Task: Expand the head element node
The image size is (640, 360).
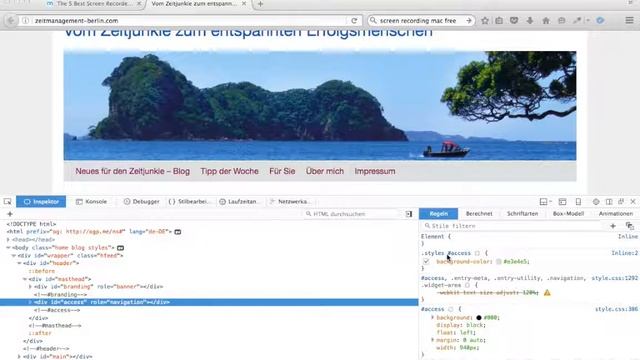Action: (8, 240)
